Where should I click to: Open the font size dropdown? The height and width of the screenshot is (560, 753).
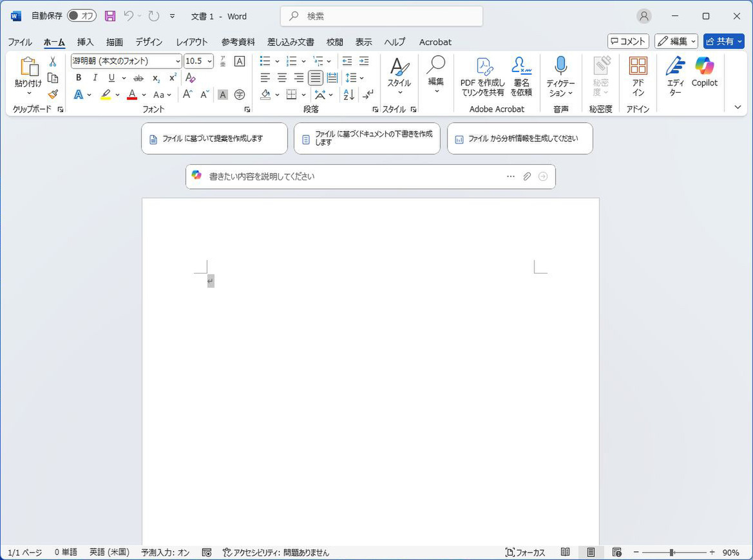pyautogui.click(x=210, y=61)
